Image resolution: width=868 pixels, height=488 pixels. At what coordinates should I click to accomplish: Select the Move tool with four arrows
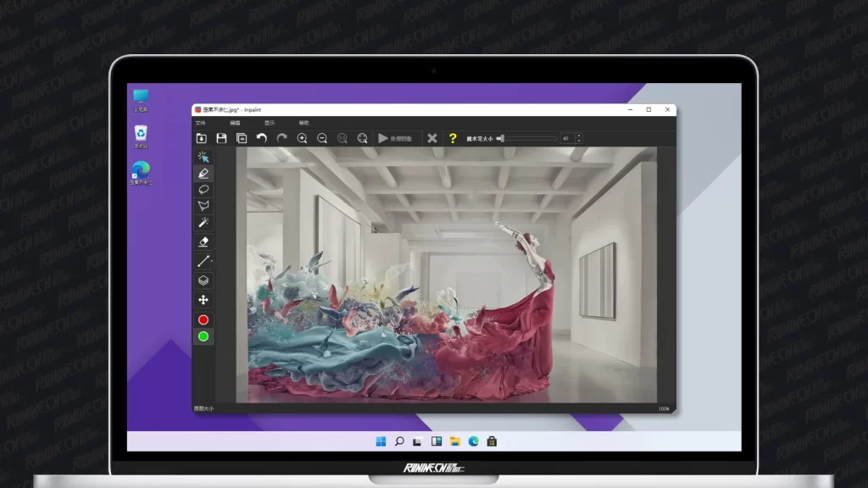click(203, 300)
